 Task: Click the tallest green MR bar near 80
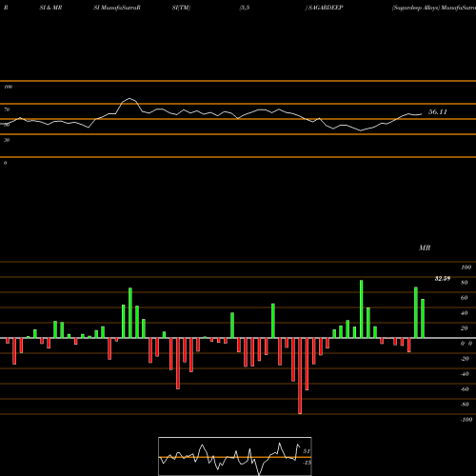(362, 309)
